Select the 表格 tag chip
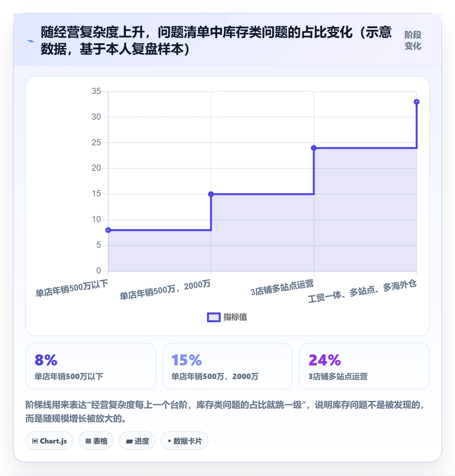Screen dimensions: 455x476 pyautogui.click(x=96, y=441)
